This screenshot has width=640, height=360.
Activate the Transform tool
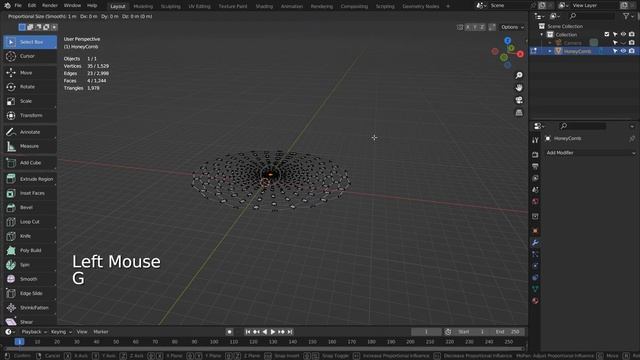[30, 116]
